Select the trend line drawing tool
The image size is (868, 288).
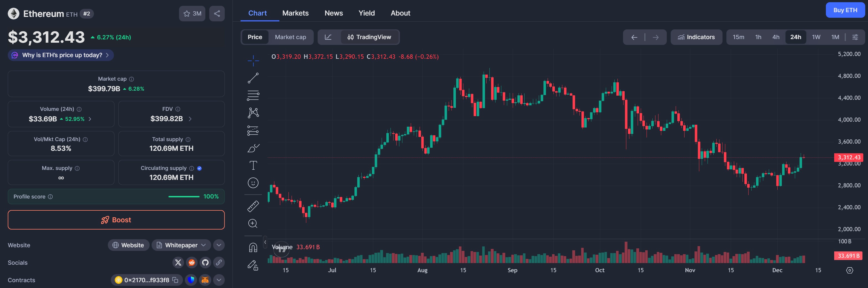(253, 78)
